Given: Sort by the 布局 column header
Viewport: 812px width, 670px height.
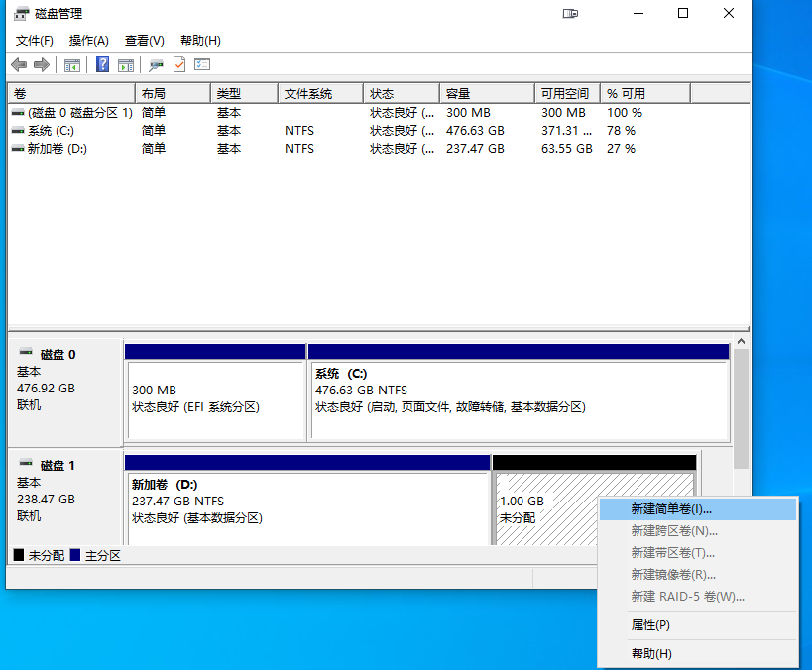Looking at the screenshot, I should pos(173,94).
